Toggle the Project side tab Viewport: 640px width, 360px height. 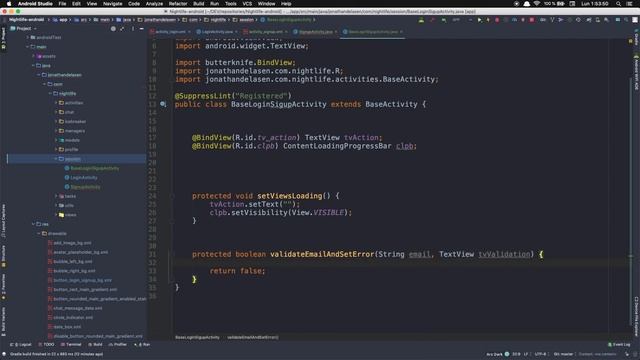[3, 38]
